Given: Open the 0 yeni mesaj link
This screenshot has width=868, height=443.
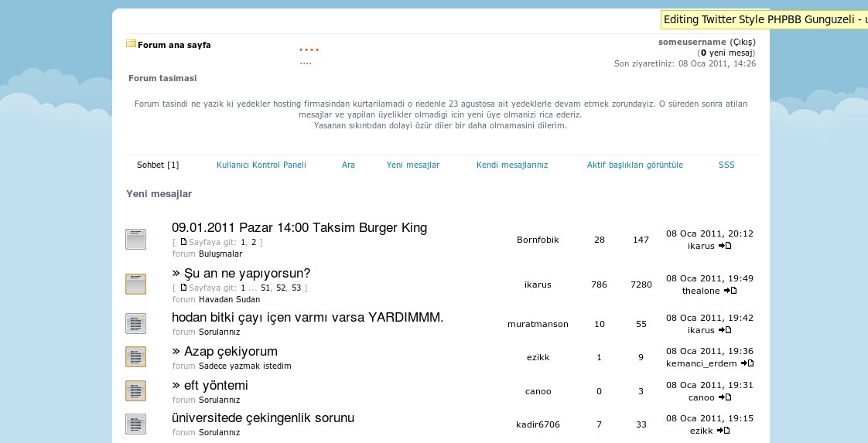Looking at the screenshot, I should 726,53.
